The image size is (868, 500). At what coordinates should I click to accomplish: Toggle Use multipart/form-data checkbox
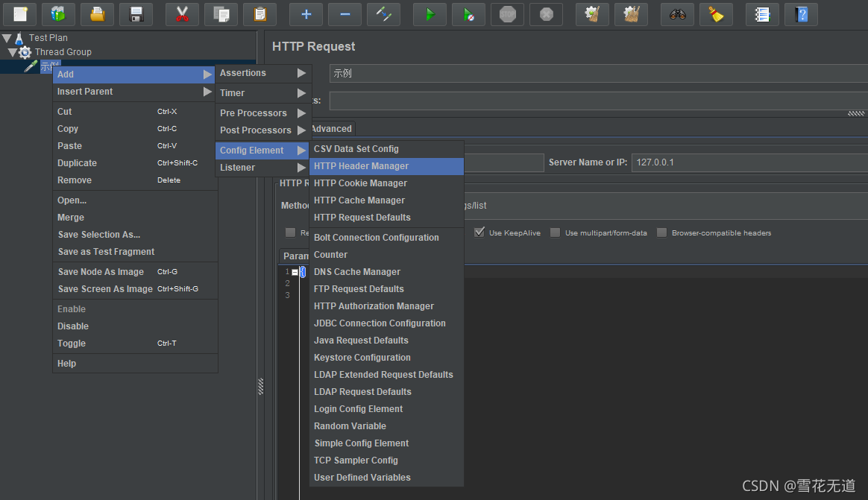(x=556, y=232)
